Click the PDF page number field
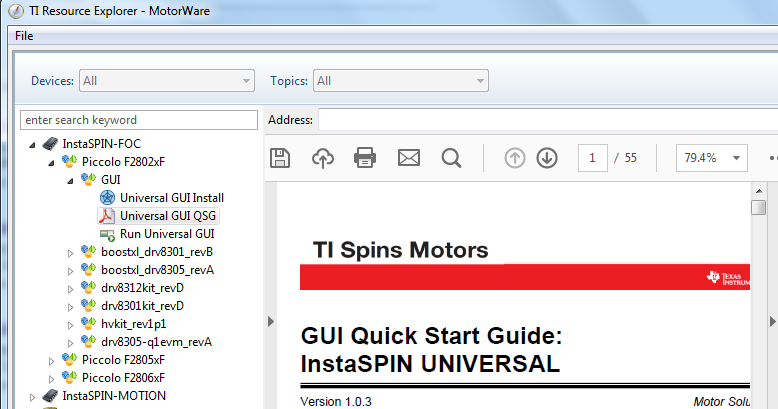Image resolution: width=778 pixels, height=409 pixels. (592, 158)
